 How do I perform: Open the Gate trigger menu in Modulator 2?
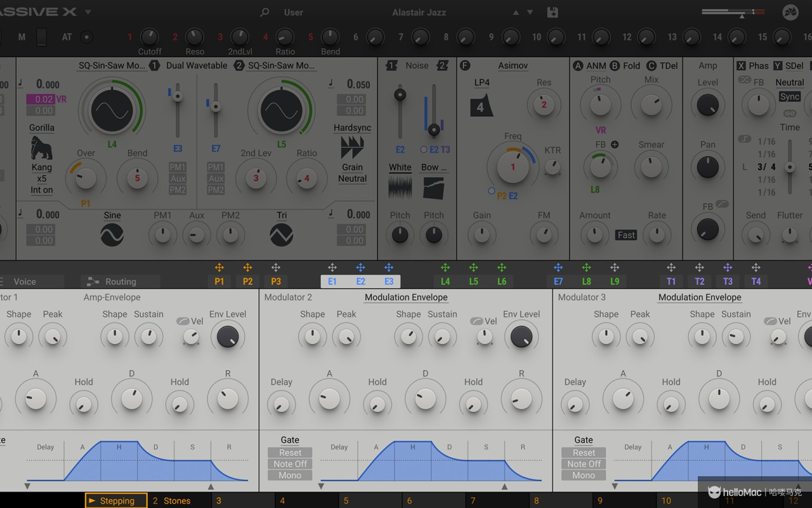tap(290, 440)
